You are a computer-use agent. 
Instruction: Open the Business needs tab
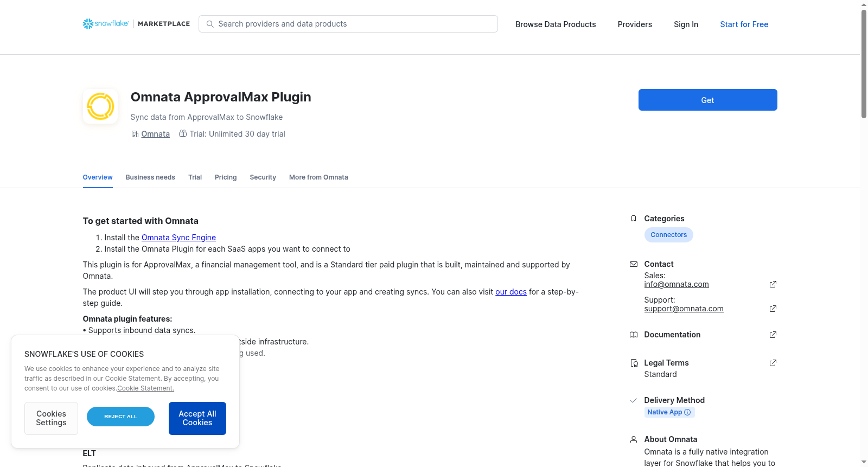coord(150,177)
